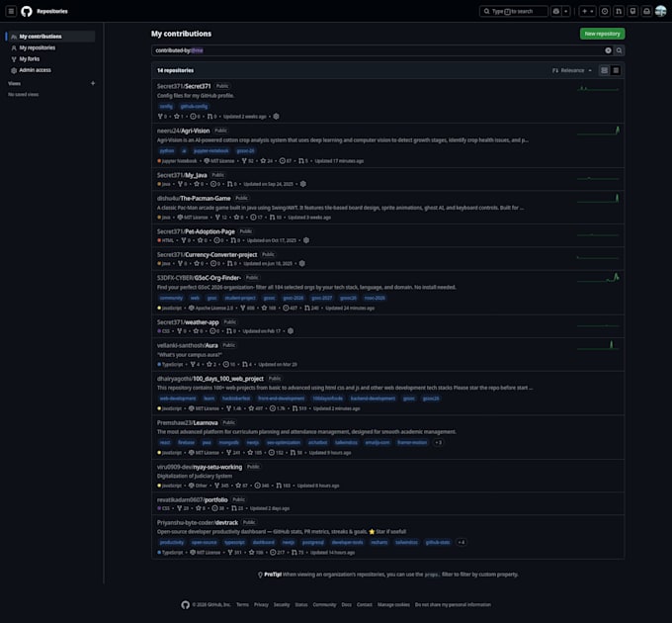Add a new saved view with plus icon
This screenshot has height=623, width=672.
click(x=93, y=83)
